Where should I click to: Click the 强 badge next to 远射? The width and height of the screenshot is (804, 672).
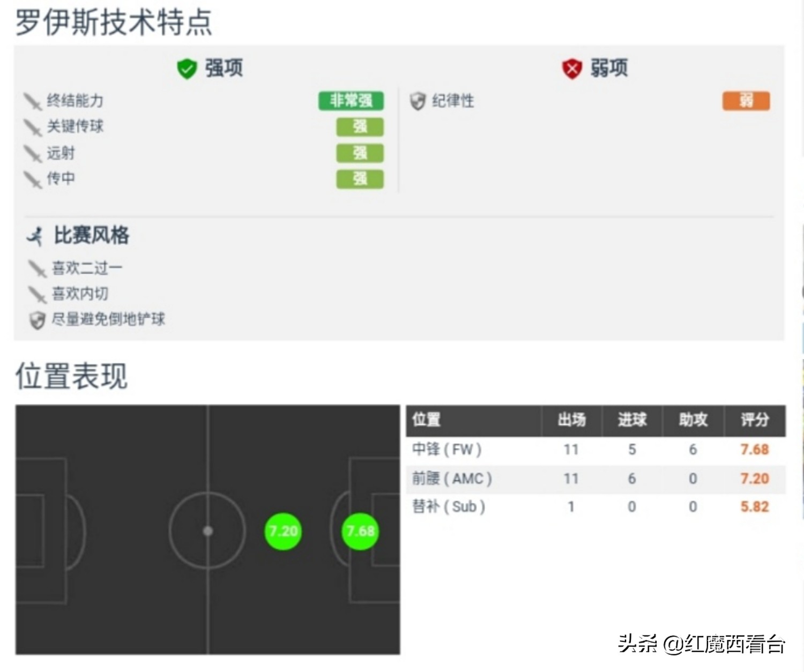(359, 154)
